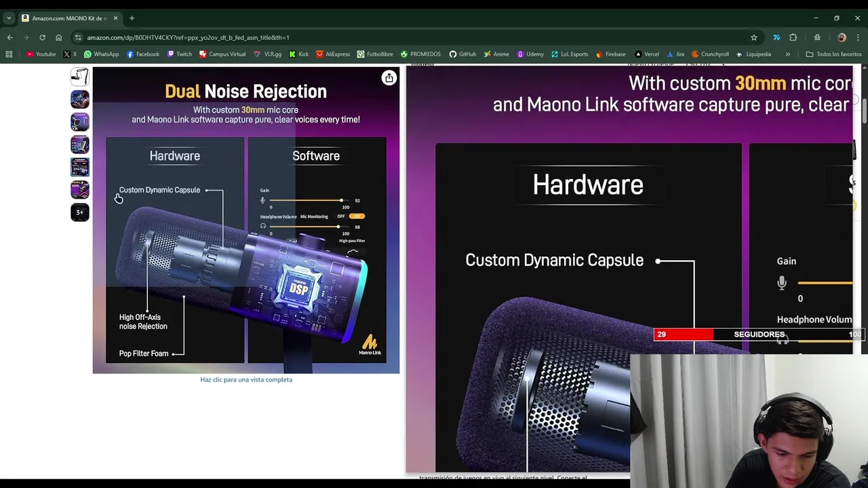Expand the tab search dropdown arrow

[9, 18]
